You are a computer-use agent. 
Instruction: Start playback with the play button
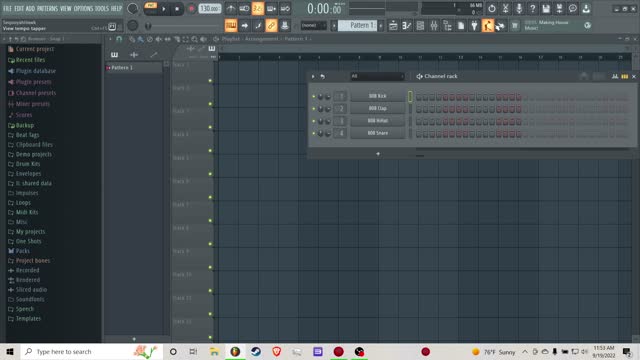pos(164,9)
